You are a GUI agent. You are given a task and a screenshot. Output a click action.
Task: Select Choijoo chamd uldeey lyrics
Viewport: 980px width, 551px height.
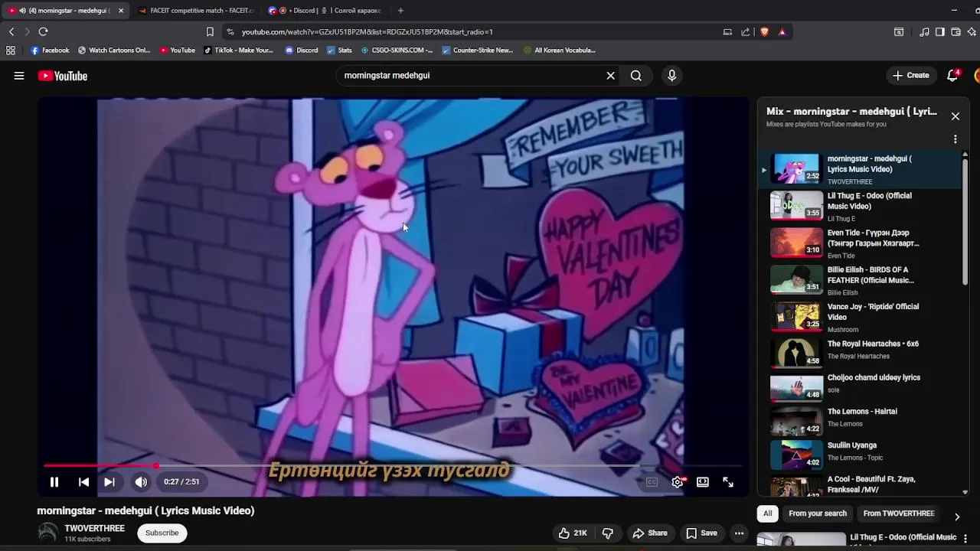pos(861,388)
